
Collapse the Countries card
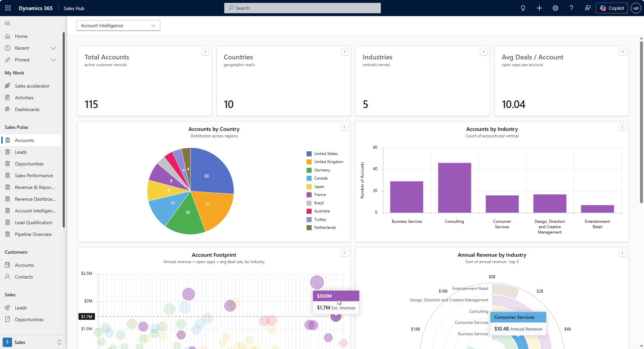[x=344, y=52]
